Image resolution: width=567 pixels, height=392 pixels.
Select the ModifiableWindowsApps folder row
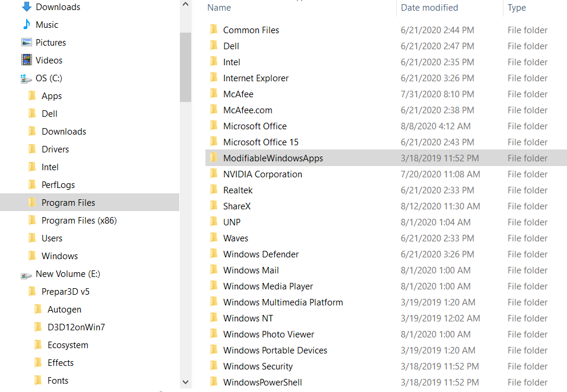pyautogui.click(x=386, y=158)
